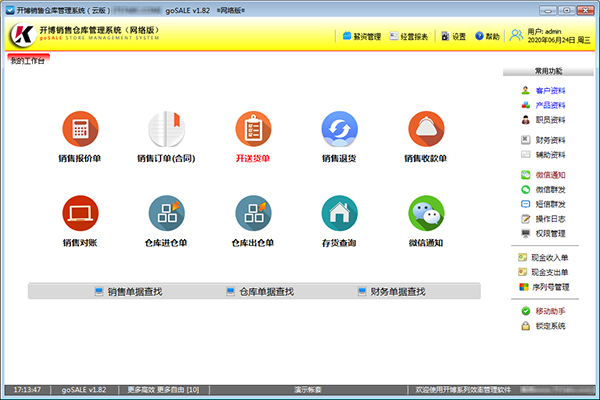Image resolution: width=600 pixels, height=400 pixels.
Task: Open 微信群发 in the sidebar
Action: (x=543, y=189)
